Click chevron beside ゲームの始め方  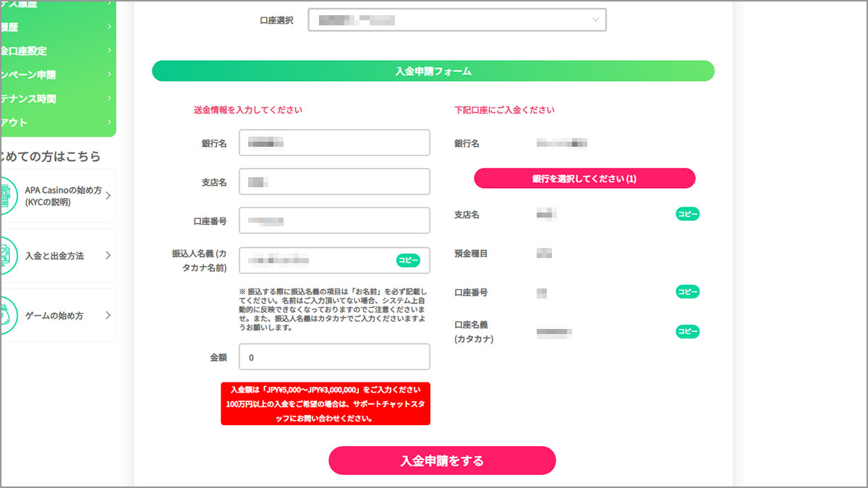click(x=108, y=315)
